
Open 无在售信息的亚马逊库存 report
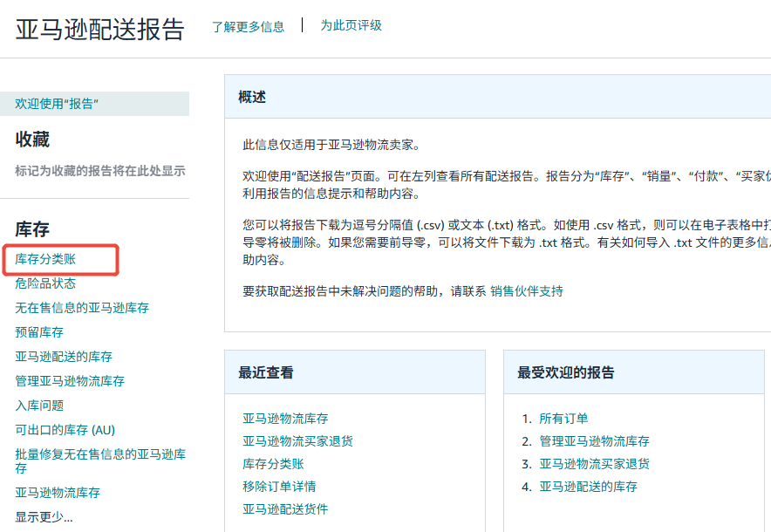coord(82,308)
